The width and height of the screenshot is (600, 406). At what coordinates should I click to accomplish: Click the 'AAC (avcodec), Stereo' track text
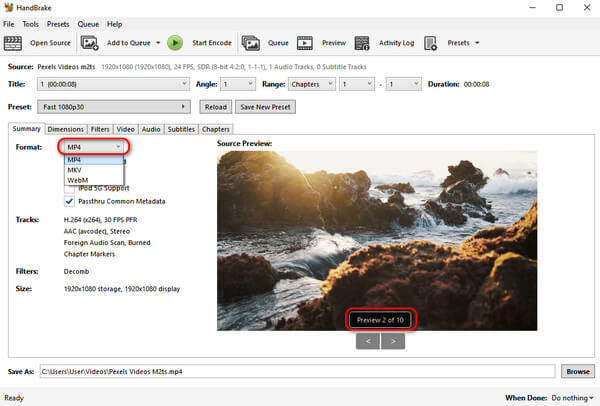(x=96, y=231)
